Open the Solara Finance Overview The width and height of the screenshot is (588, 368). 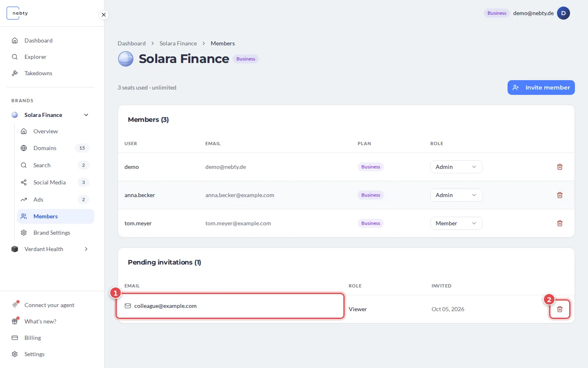click(x=56, y=131)
